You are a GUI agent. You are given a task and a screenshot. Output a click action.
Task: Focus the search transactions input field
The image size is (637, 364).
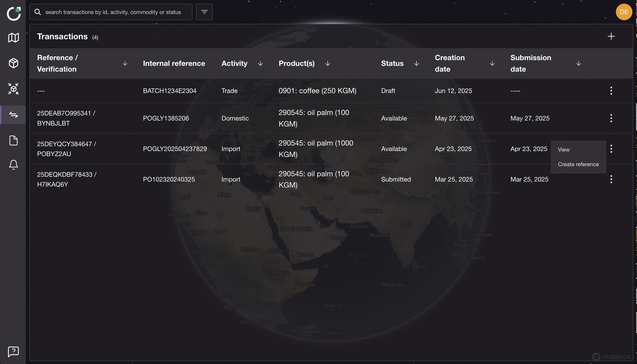[113, 12]
